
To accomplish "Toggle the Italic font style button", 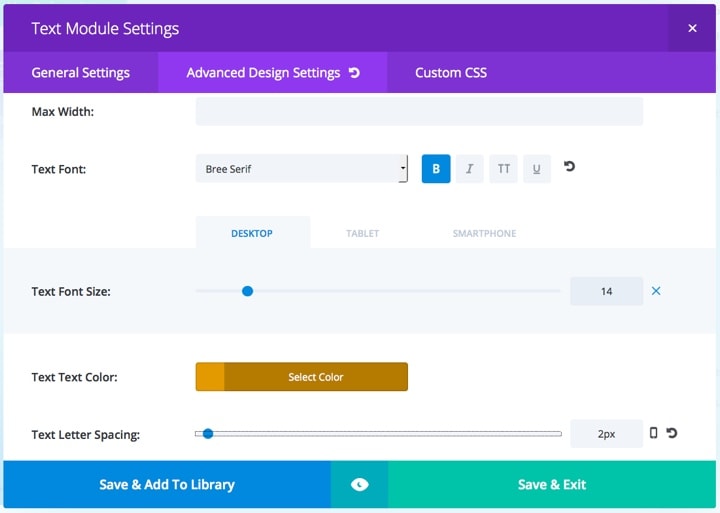I will pyautogui.click(x=469, y=169).
